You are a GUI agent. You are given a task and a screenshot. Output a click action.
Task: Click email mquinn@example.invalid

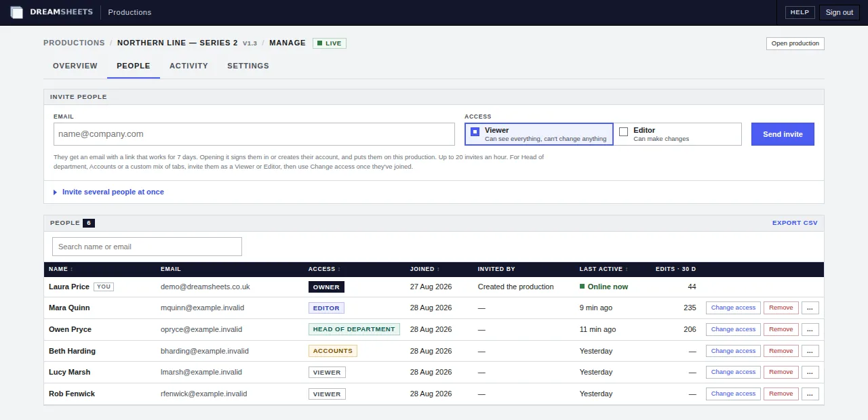point(202,308)
